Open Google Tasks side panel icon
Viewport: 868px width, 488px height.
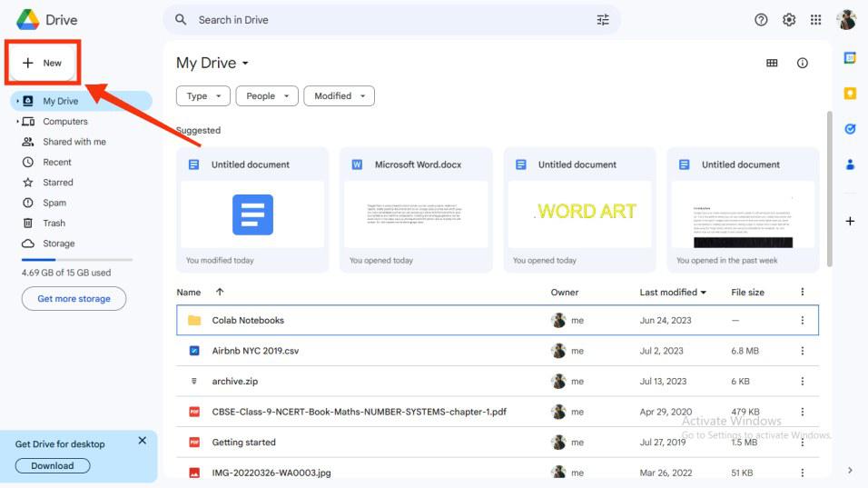tap(850, 129)
